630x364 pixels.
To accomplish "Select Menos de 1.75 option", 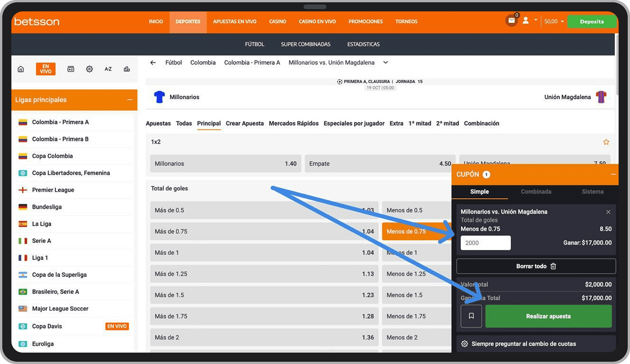I will click(x=416, y=316).
